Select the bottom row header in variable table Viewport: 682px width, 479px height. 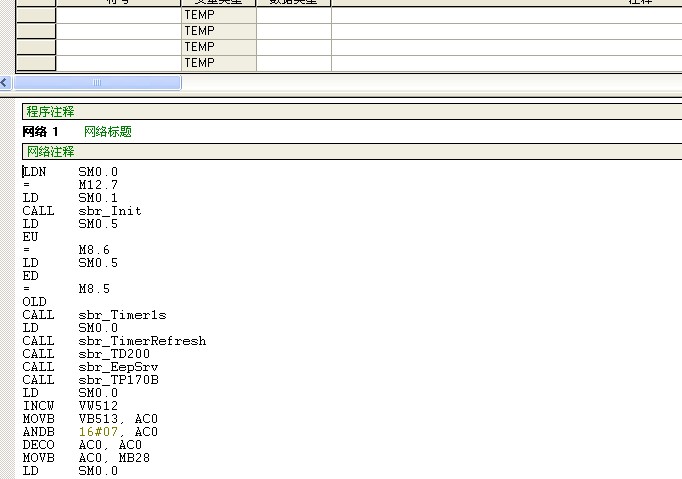click(x=37, y=63)
